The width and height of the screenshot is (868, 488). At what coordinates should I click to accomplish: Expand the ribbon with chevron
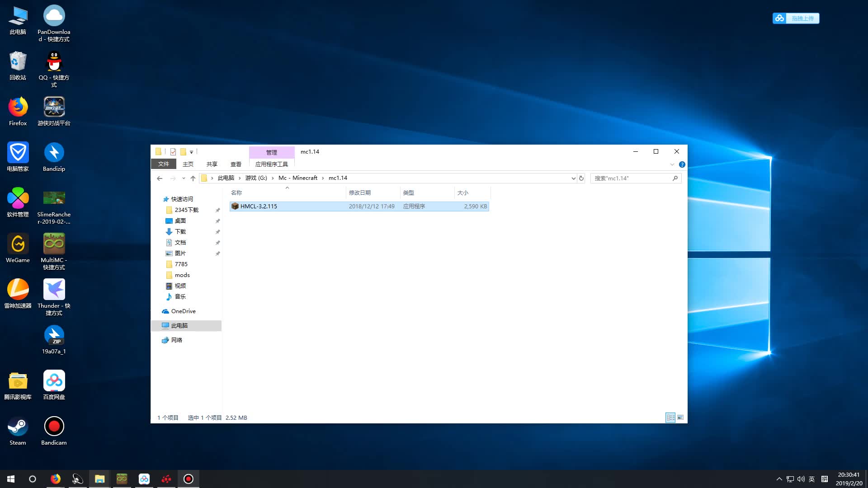coord(672,164)
